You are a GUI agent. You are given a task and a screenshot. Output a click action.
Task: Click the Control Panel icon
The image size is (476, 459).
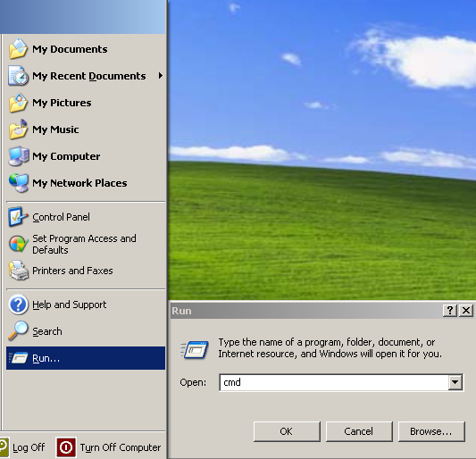(18, 217)
